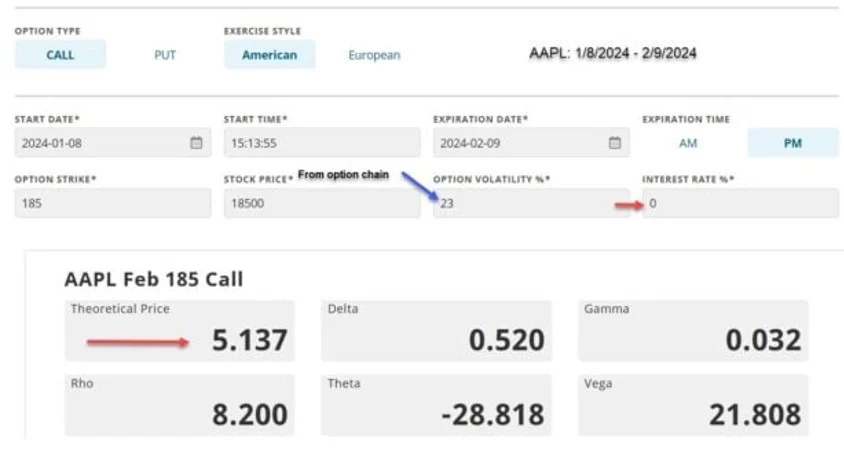Click the Interest Rate % field
Screen dimensions: 844x452
pyautogui.click(x=740, y=203)
